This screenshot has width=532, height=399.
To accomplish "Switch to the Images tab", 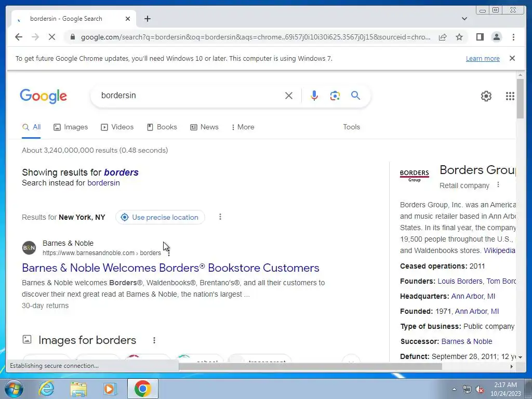I will point(71,127).
